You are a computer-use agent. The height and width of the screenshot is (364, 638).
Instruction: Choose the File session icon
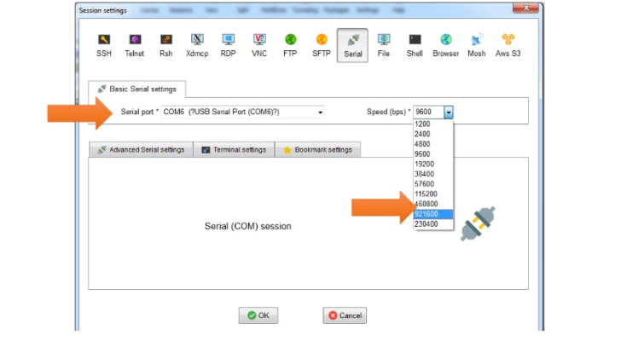[x=383, y=45]
